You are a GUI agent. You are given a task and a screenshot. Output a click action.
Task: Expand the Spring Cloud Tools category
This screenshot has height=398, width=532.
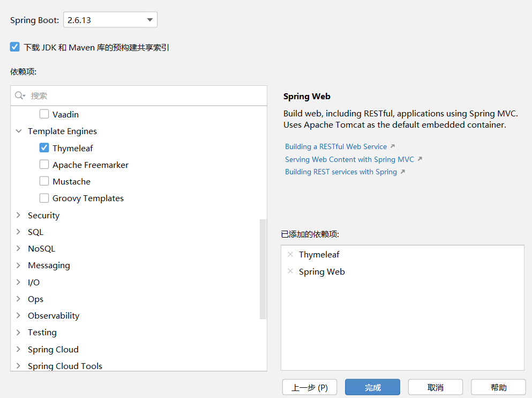coord(19,366)
